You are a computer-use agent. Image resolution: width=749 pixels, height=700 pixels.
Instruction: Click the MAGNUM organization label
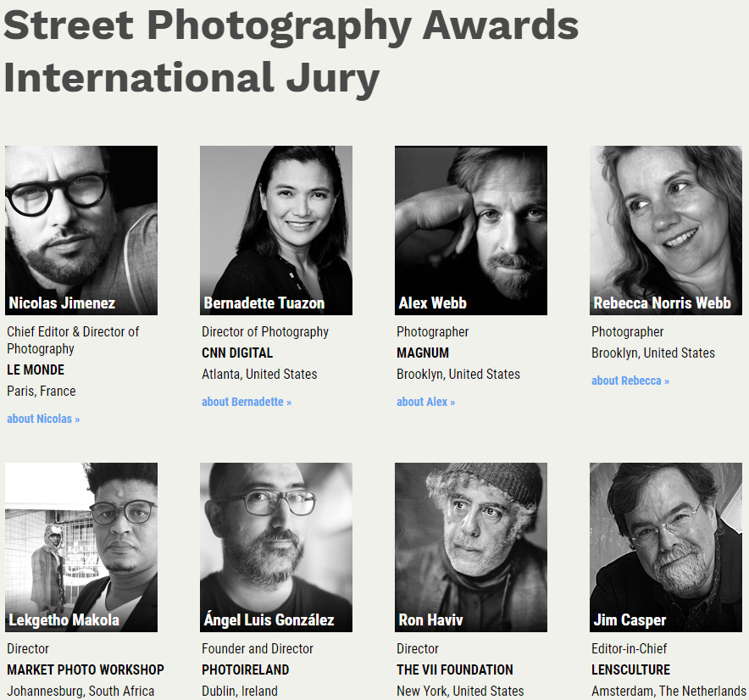[x=423, y=353]
